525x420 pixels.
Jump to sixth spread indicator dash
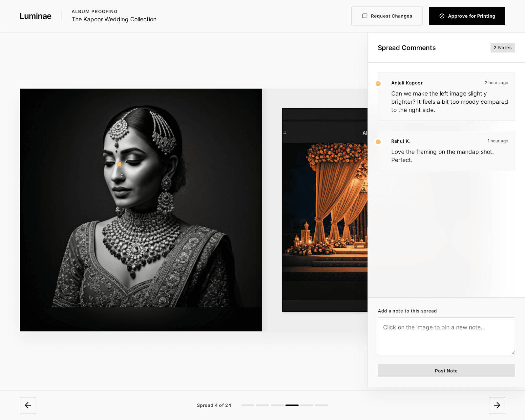322,405
